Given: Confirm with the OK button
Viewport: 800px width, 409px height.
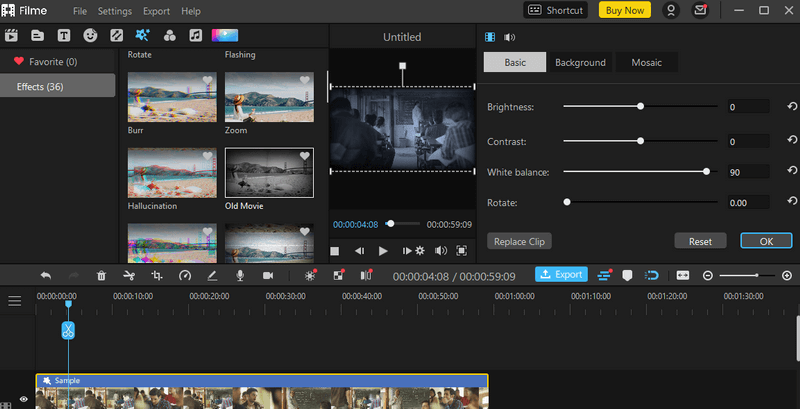Looking at the screenshot, I should [x=766, y=241].
